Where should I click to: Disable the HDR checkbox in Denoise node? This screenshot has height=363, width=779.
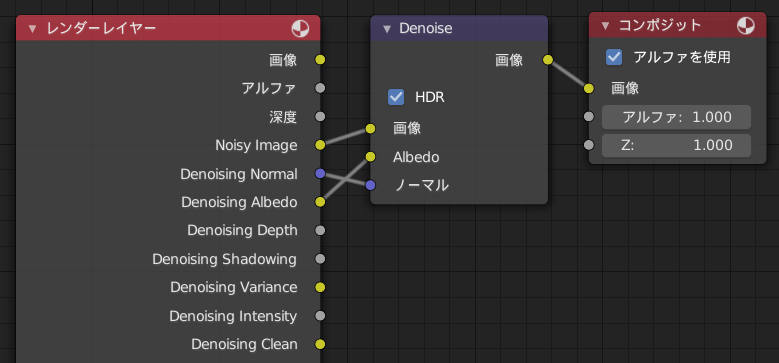(x=396, y=97)
